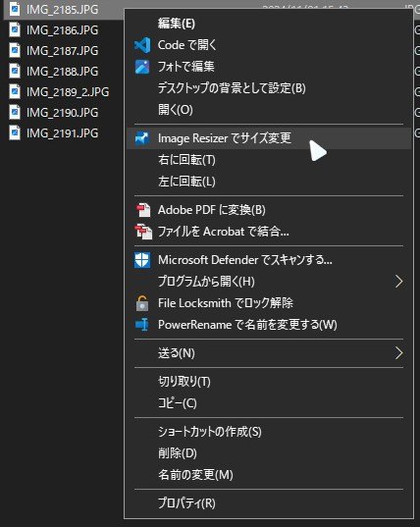This screenshot has width=420, height=527.
Task: Open プログラムから開く(H) menu entry
Action: click(269, 282)
